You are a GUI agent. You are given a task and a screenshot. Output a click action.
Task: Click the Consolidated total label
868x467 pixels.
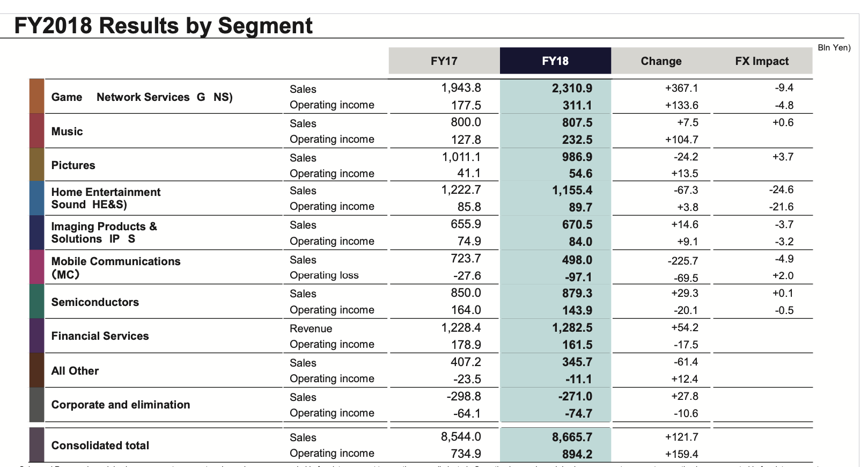pyautogui.click(x=100, y=446)
